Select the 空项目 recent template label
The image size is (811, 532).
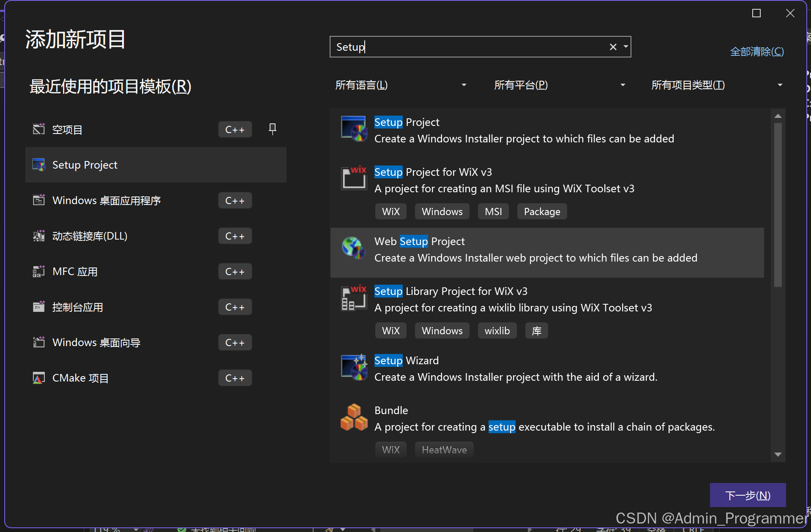point(67,130)
